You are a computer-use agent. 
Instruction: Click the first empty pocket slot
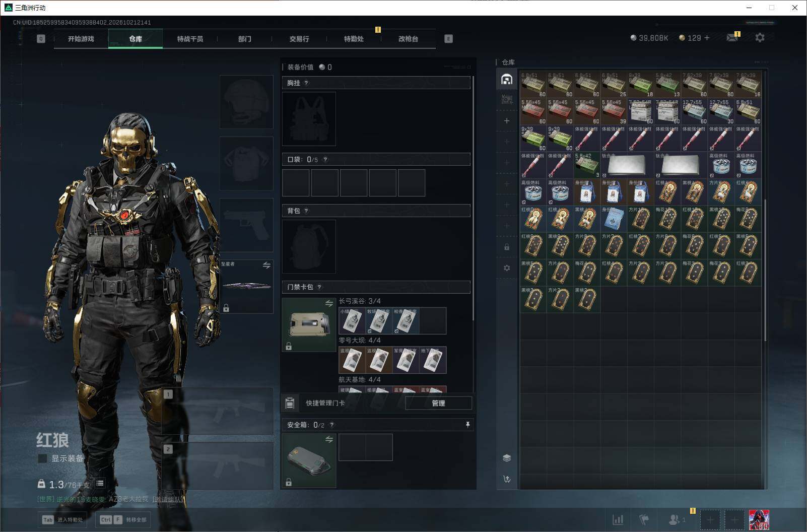click(x=296, y=183)
